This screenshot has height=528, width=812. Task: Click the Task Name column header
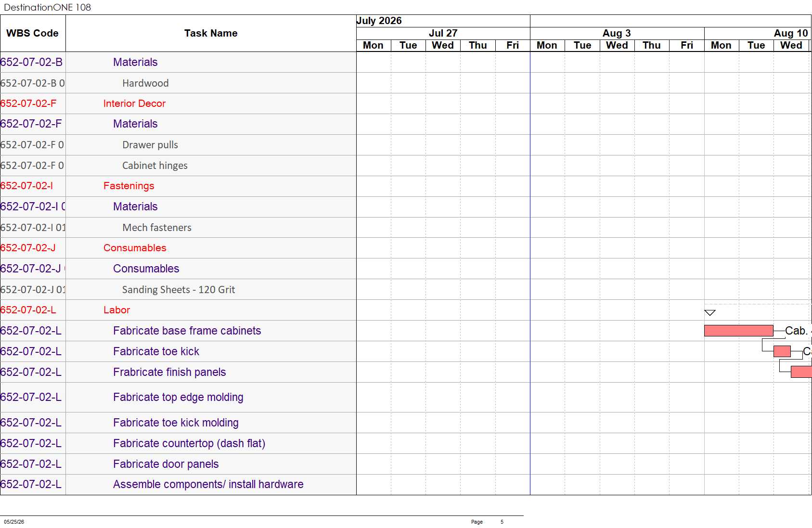[x=211, y=33]
